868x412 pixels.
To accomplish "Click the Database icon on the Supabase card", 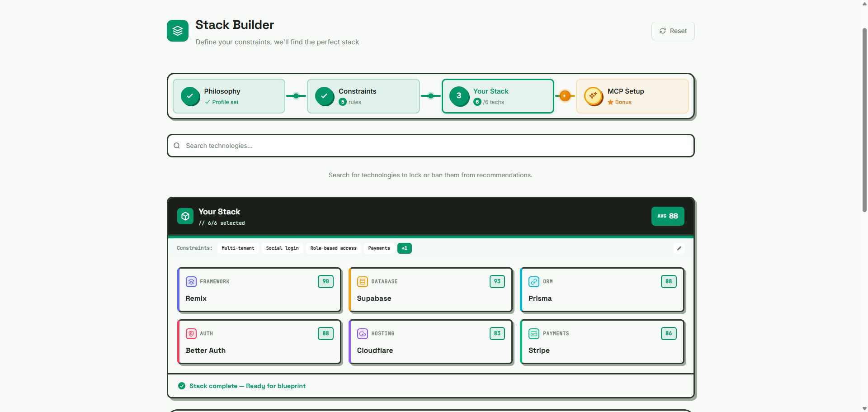I will click(362, 281).
